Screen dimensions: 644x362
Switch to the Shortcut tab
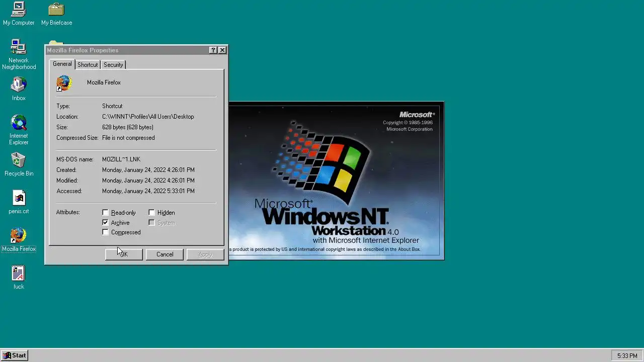(88, 65)
